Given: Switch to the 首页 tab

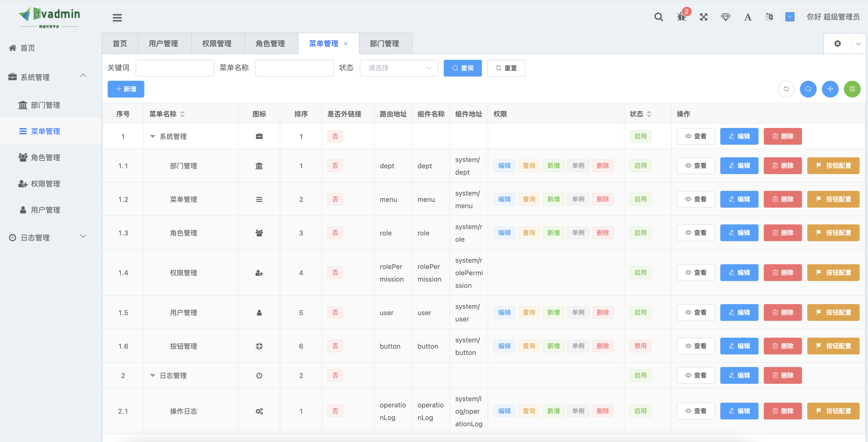Looking at the screenshot, I should pos(120,44).
